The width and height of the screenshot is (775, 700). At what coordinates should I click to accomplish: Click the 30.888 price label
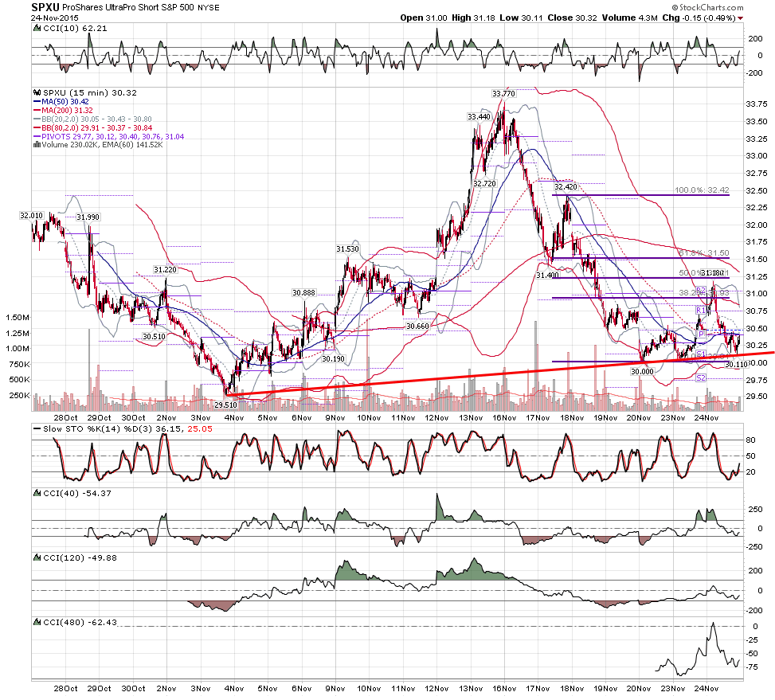[x=303, y=292]
